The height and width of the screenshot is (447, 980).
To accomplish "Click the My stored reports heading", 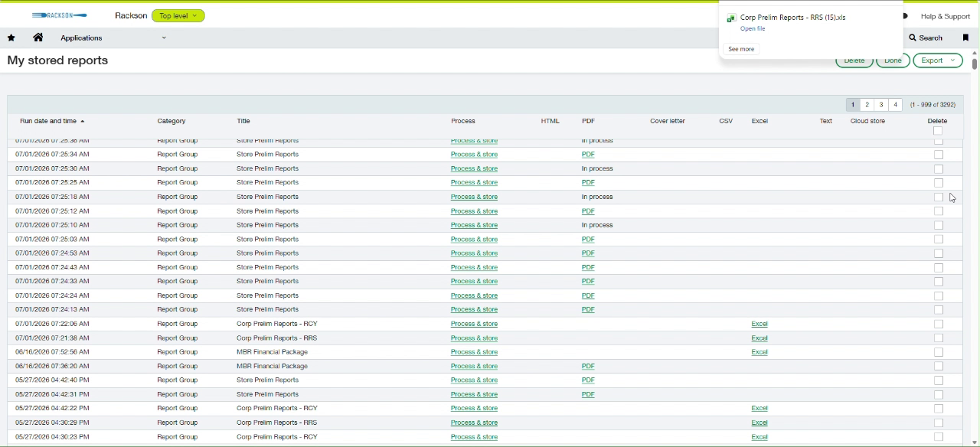I will [x=57, y=60].
